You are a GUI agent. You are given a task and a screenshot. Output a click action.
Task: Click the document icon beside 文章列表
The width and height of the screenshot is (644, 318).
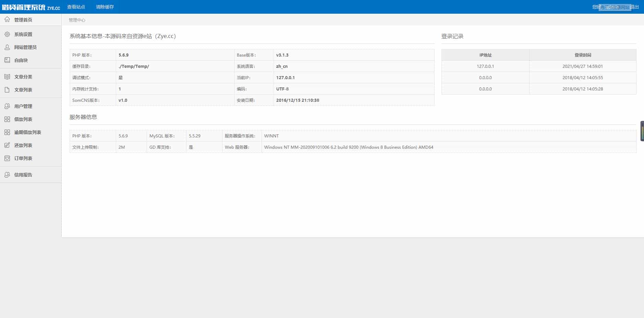(7, 90)
